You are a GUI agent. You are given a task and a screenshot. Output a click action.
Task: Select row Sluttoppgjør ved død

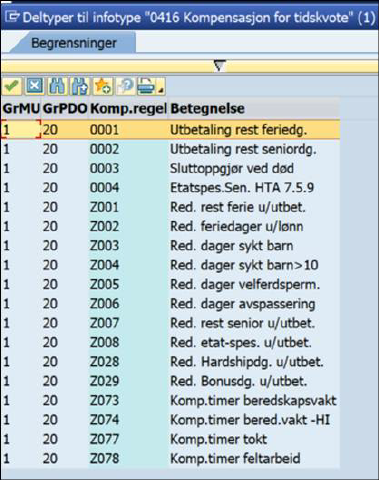[170, 168]
